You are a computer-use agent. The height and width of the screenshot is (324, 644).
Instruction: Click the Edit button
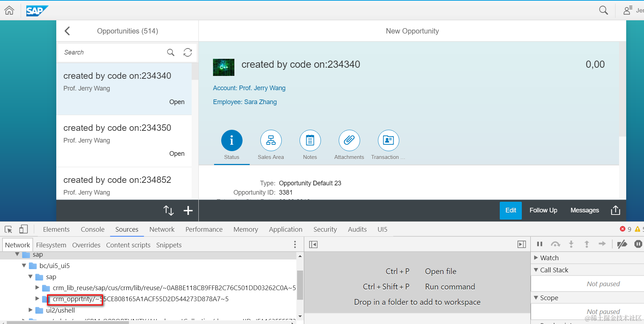click(x=511, y=210)
